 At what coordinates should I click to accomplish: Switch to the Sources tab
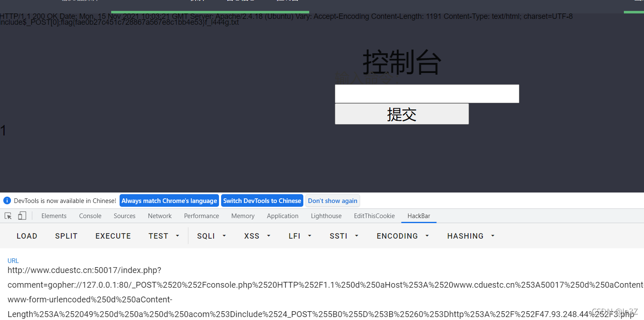125,216
